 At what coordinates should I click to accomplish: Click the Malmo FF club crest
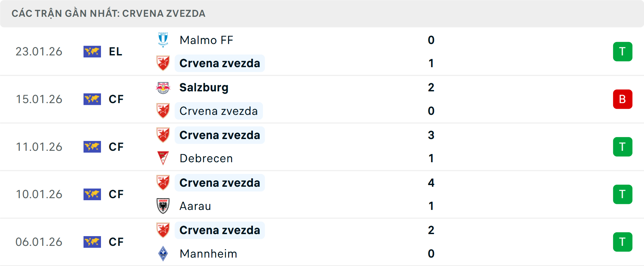point(163,40)
